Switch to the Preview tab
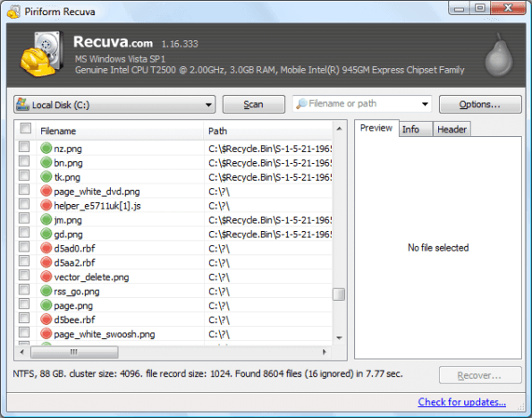The width and height of the screenshot is (532, 418). point(376,128)
